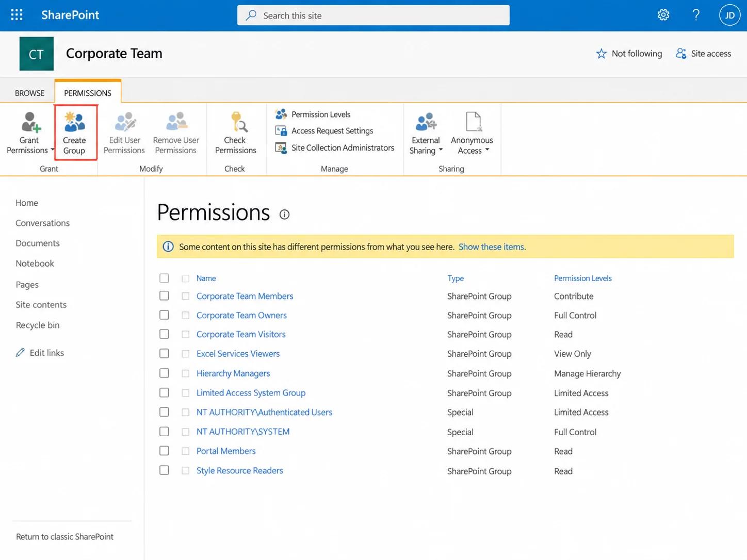Click the Edit User Permissions icon
The image size is (747, 560).
click(x=125, y=122)
